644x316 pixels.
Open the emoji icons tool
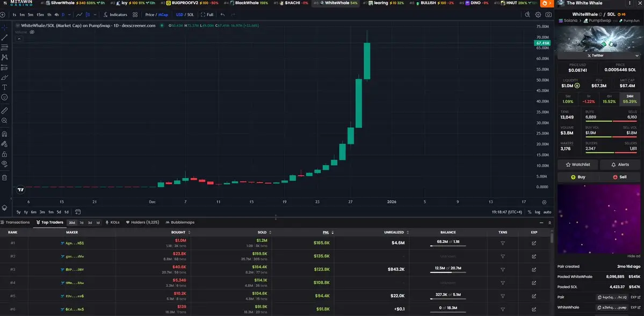click(4, 97)
